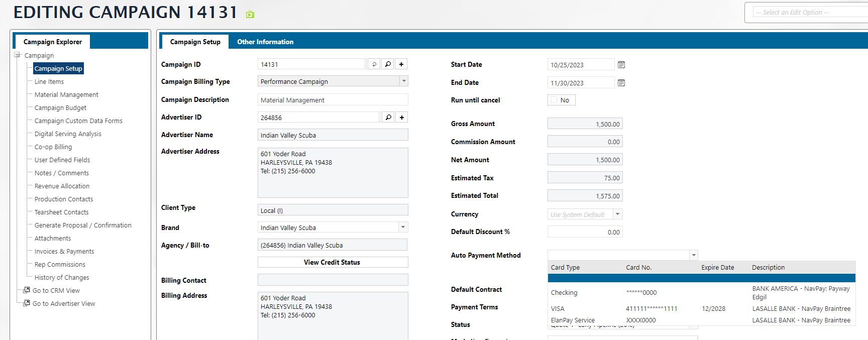Click the green icon beside the campaign title

click(250, 14)
